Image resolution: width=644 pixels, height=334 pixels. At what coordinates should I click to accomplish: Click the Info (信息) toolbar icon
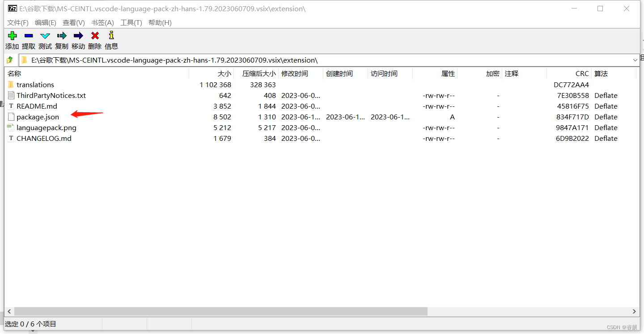(111, 35)
